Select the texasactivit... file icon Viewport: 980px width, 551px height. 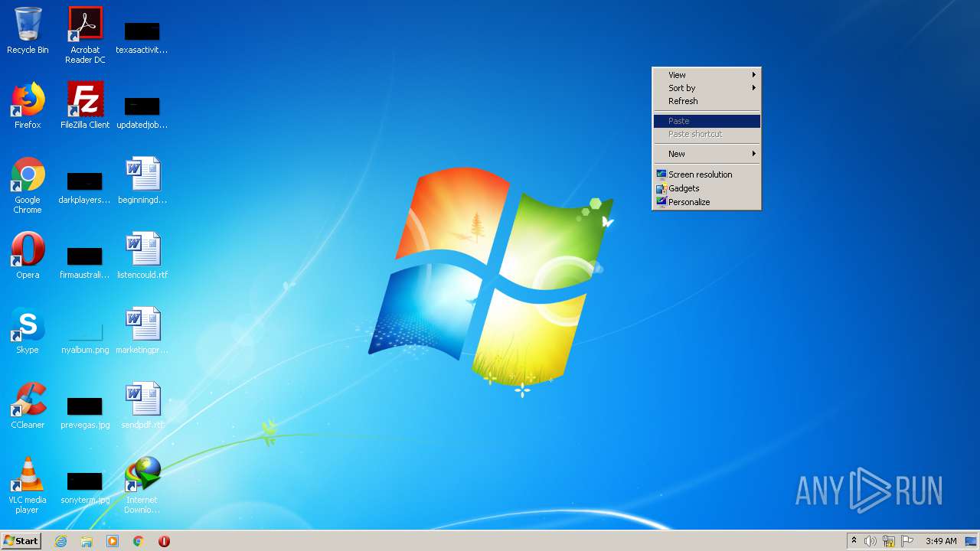(142, 37)
